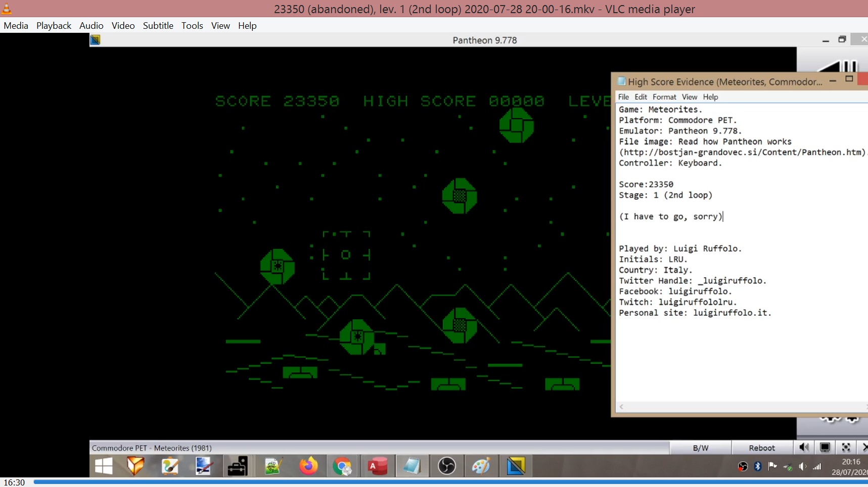Screen dimensions: 868x487
Task: Click the OBS Studio taskbar button
Action: [446, 466]
